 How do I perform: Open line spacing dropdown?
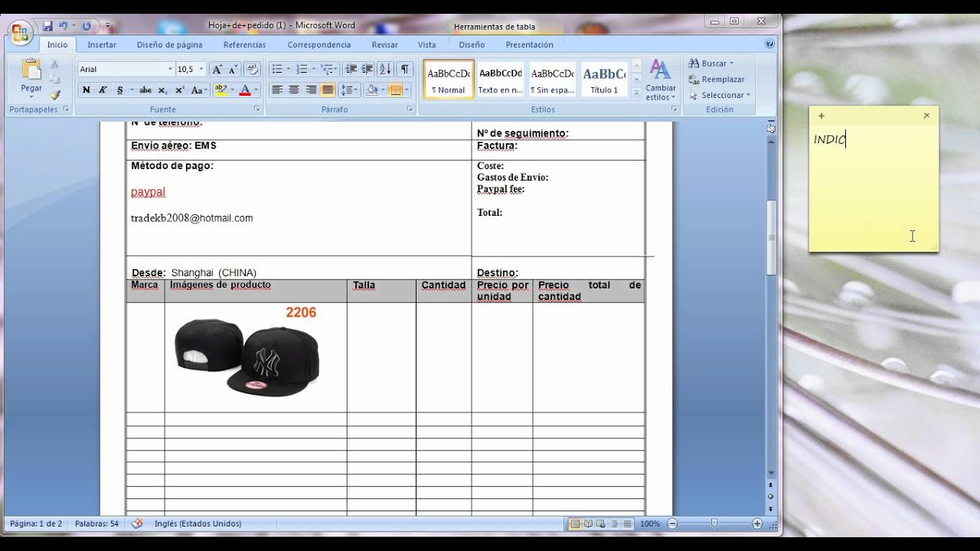349,90
